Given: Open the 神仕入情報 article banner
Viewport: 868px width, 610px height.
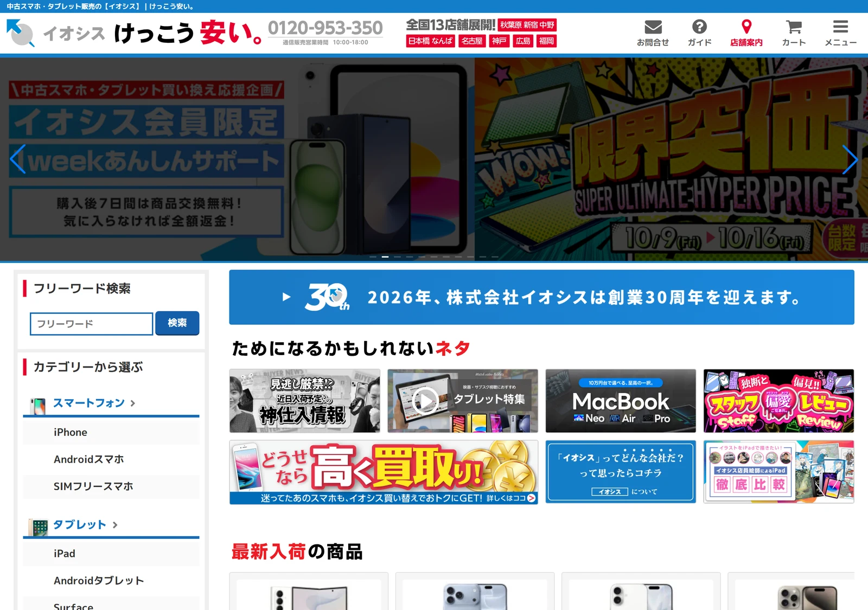Looking at the screenshot, I should 305,401.
